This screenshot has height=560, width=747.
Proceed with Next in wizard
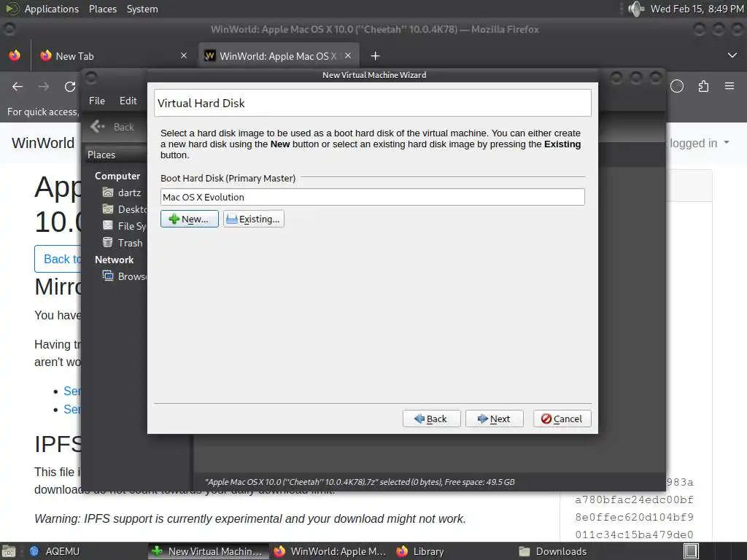click(x=494, y=419)
